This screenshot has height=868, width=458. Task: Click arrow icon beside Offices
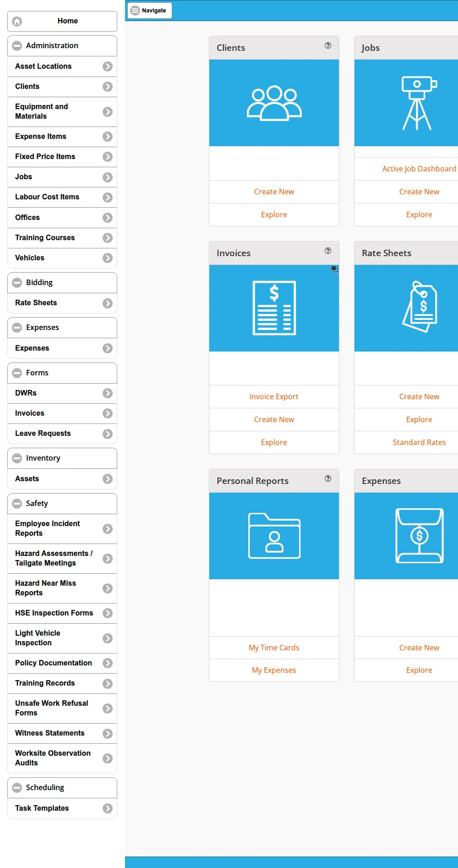[108, 218]
